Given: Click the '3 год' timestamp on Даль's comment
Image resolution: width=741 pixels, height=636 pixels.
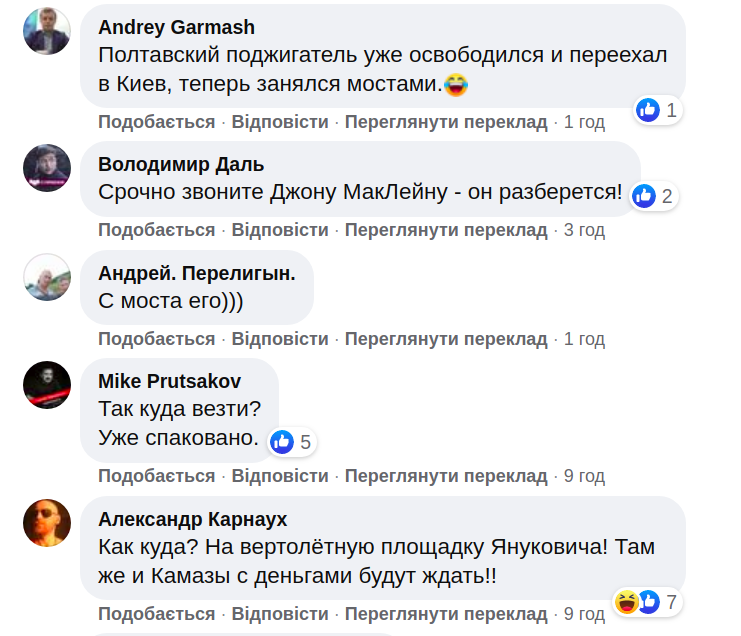Looking at the screenshot, I should coord(584,230).
